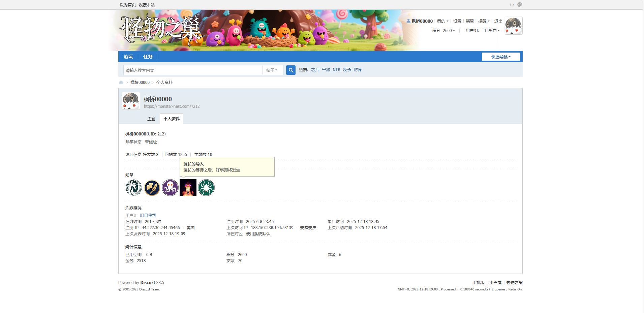This screenshot has height=313, width=644.
Task: Click 回帖数 1256 statistic
Action: [x=176, y=155]
